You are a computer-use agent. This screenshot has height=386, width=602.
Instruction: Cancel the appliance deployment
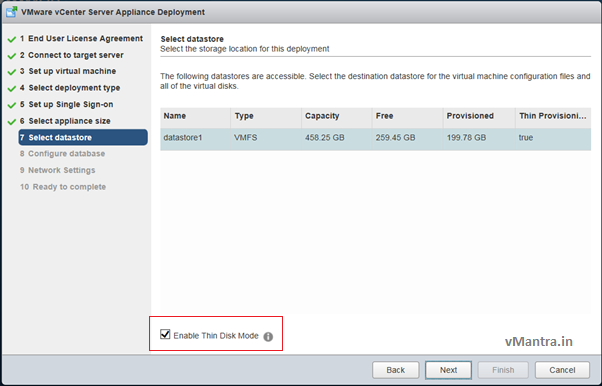(562, 370)
